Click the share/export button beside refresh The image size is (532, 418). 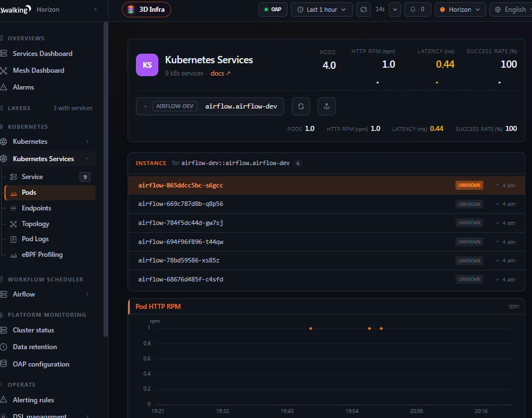pyautogui.click(x=327, y=106)
